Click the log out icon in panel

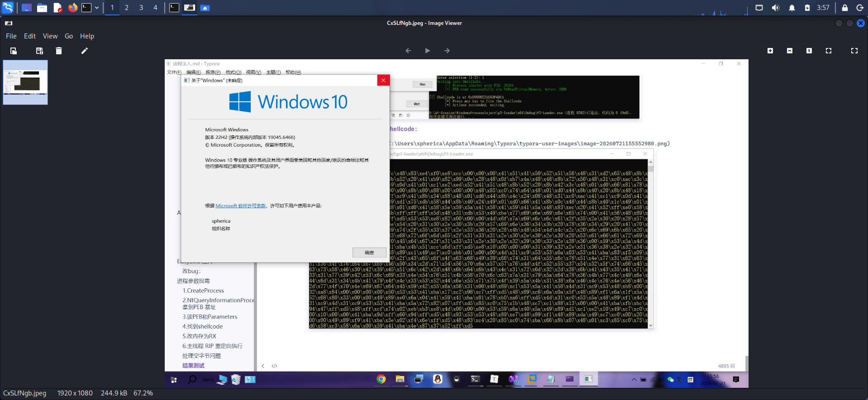click(860, 8)
